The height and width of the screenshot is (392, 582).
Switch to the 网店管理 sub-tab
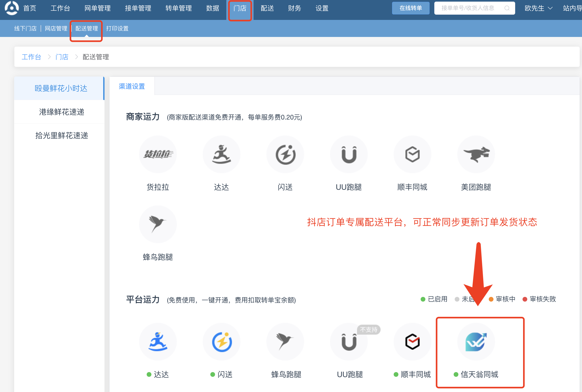[x=56, y=28]
